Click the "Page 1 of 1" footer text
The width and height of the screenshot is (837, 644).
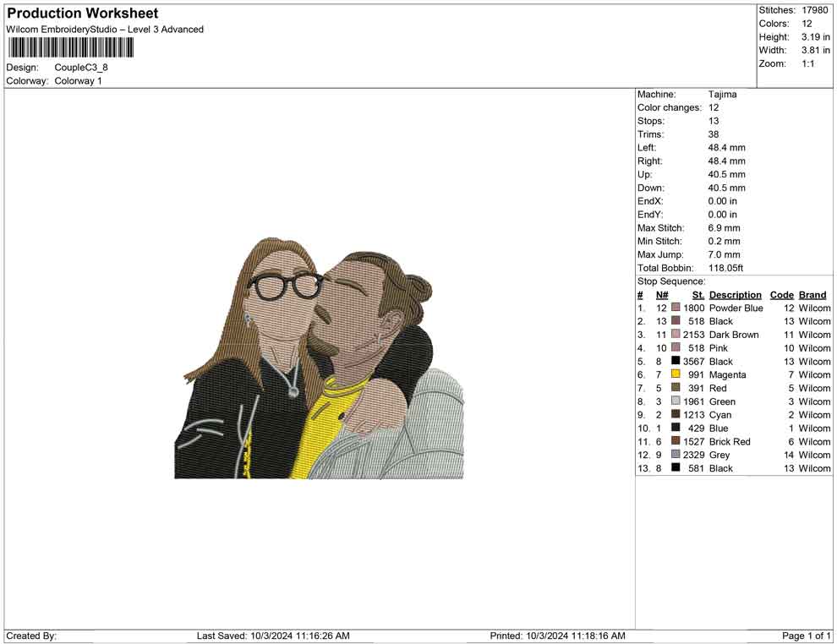click(x=806, y=636)
